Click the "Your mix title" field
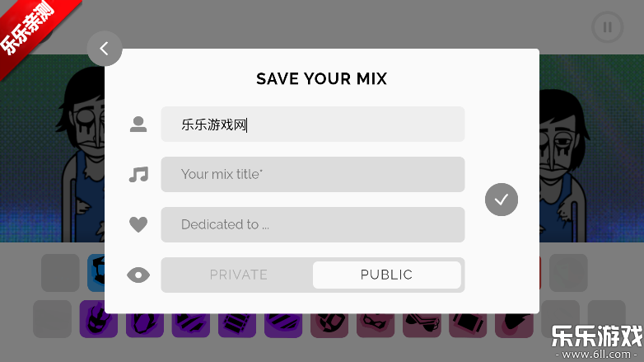The width and height of the screenshot is (644, 362). pyautogui.click(x=312, y=174)
